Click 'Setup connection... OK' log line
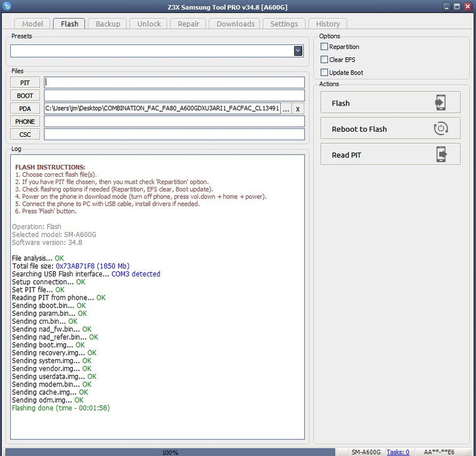 (48, 282)
